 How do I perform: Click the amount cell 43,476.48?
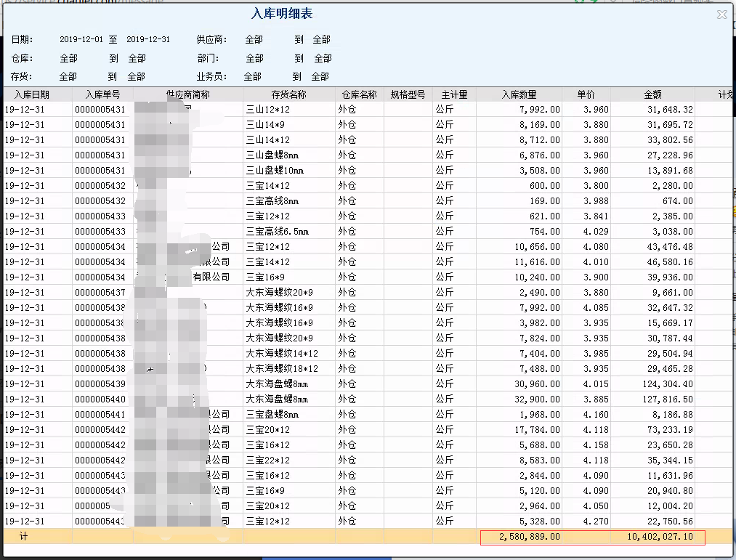(x=670, y=247)
